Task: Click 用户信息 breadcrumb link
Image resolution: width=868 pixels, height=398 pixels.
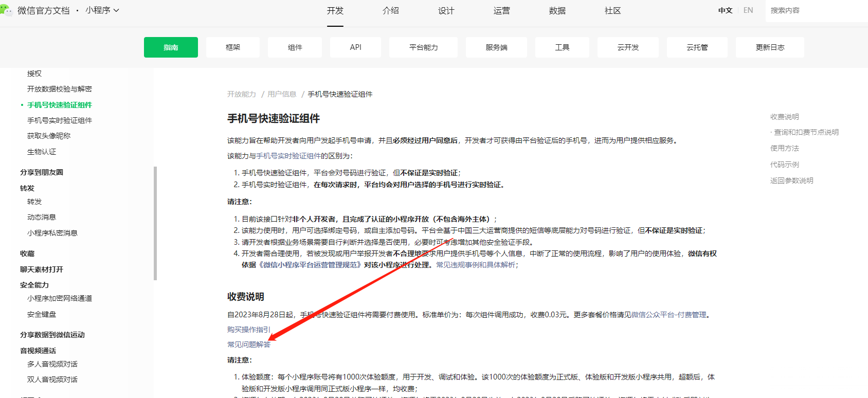Action: click(x=282, y=94)
